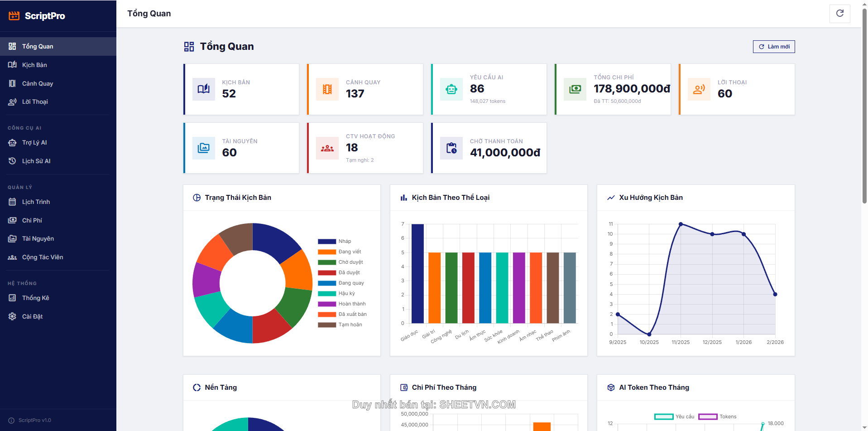
Task: Click the 11/2025 peak point on trend chart
Action: coord(681,224)
